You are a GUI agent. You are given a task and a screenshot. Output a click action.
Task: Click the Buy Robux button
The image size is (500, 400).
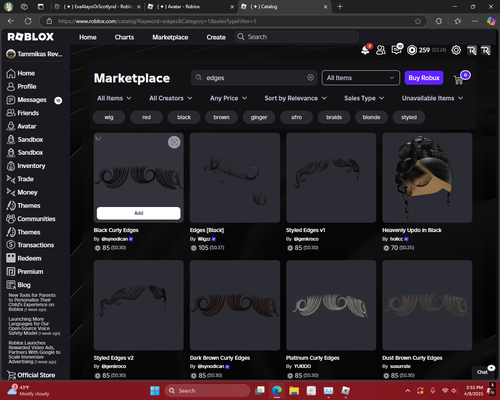click(424, 78)
